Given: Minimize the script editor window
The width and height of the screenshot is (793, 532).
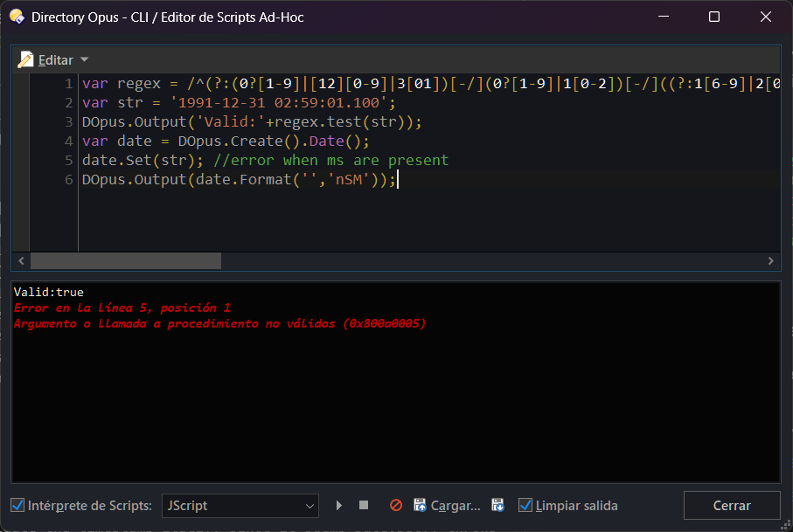Looking at the screenshot, I should point(664,17).
